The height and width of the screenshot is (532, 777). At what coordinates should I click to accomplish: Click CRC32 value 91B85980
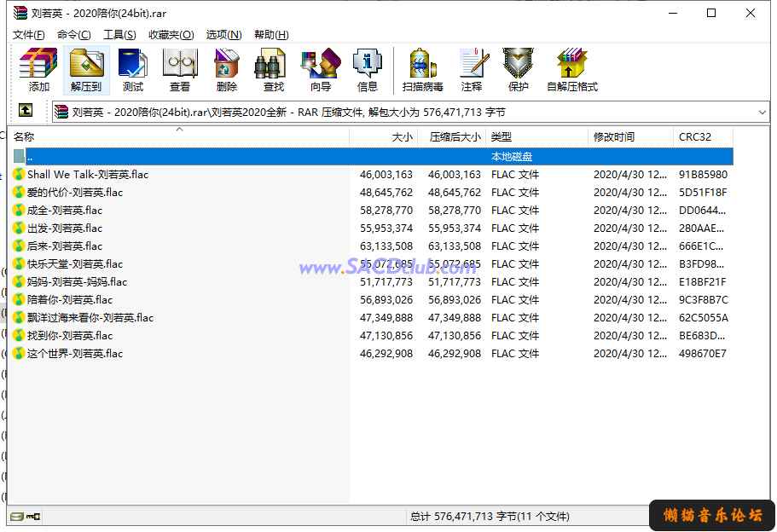(703, 175)
